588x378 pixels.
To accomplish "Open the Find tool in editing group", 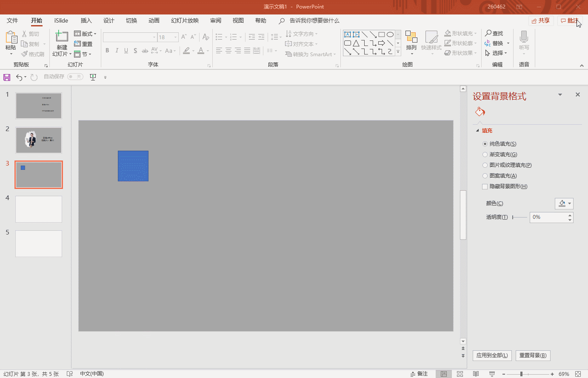I will coord(494,33).
